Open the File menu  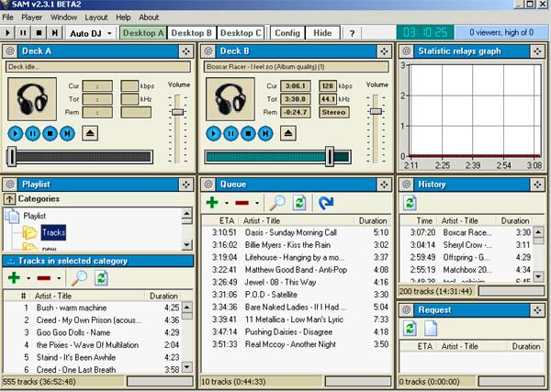click(x=7, y=17)
